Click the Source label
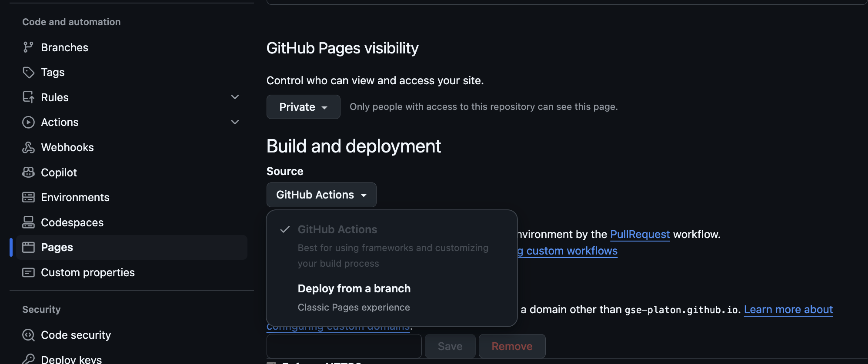The width and height of the screenshot is (868, 364). [x=285, y=171]
